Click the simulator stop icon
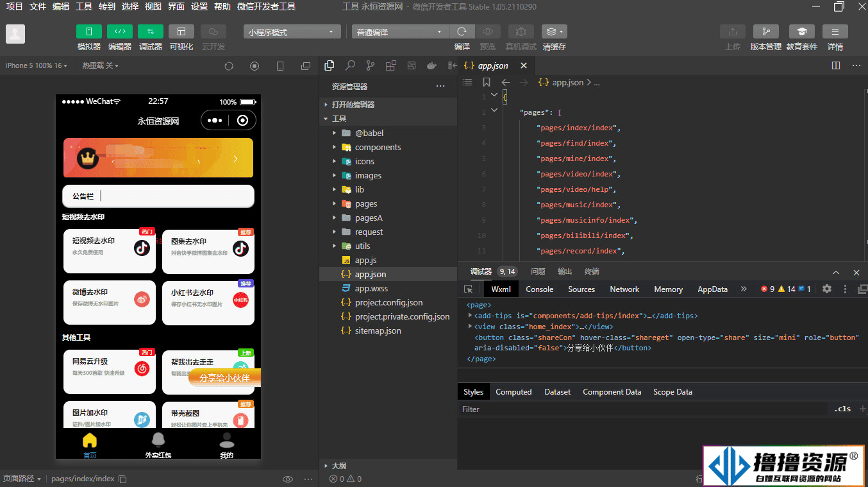 click(255, 66)
